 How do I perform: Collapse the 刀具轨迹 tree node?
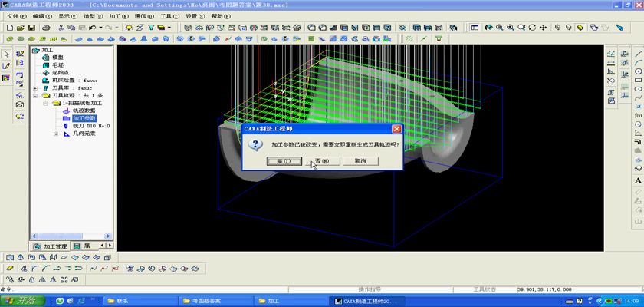click(x=35, y=95)
